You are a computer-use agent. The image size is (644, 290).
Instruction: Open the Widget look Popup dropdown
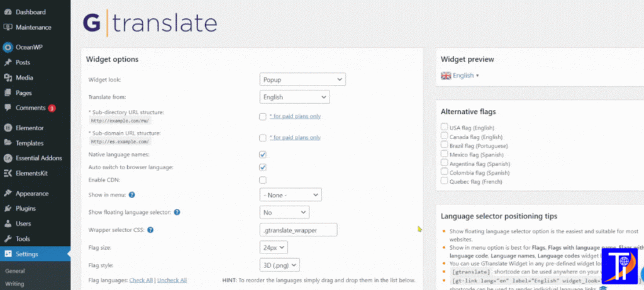coord(303,79)
